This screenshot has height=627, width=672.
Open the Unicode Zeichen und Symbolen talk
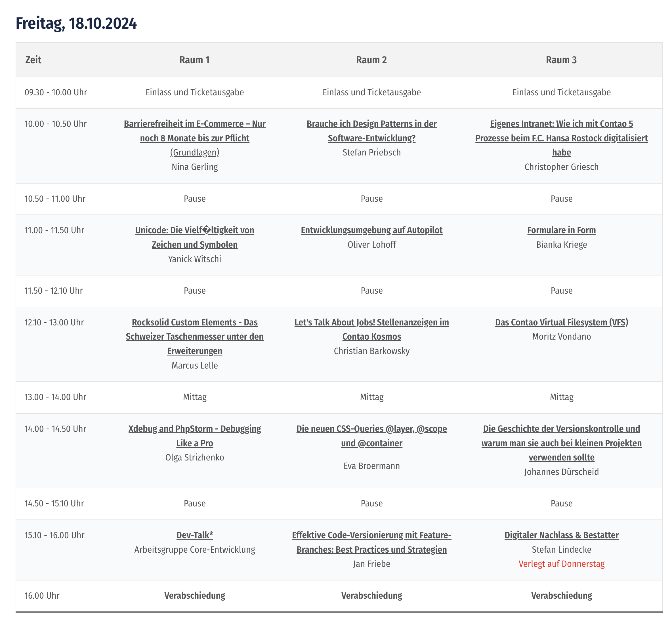[x=195, y=237]
